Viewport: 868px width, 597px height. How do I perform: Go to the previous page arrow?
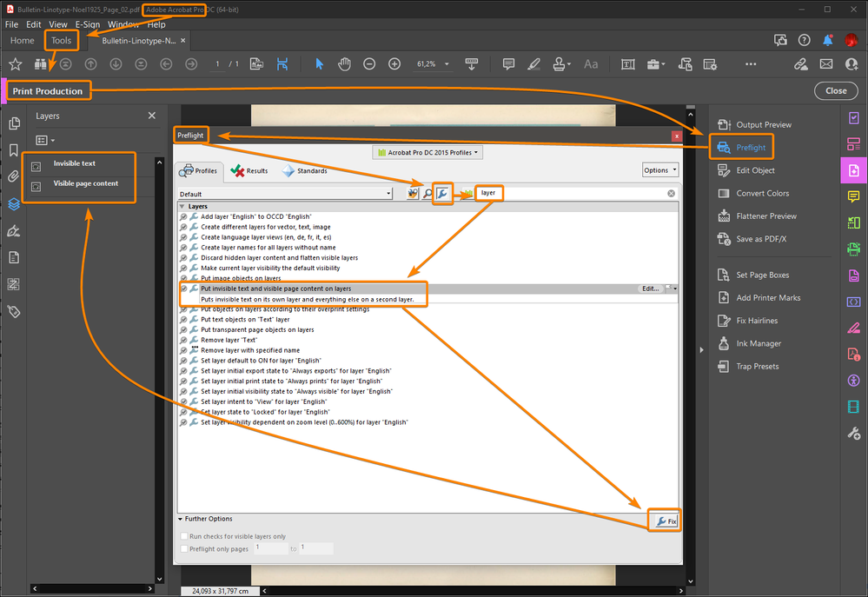(90, 64)
